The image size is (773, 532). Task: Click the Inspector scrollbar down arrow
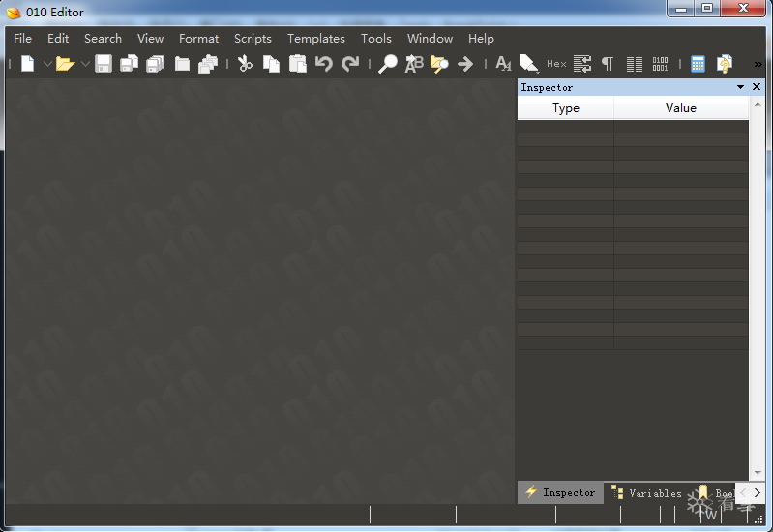758,473
